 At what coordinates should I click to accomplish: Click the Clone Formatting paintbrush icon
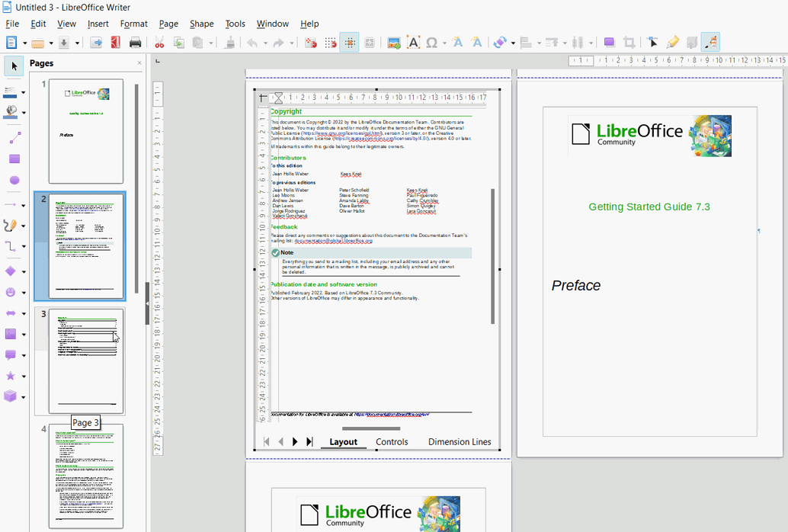click(x=229, y=43)
